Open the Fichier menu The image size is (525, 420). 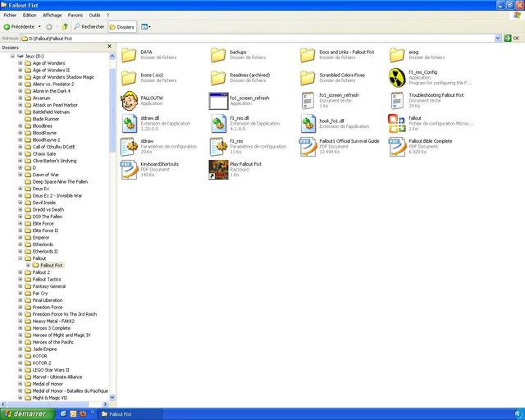click(10, 15)
